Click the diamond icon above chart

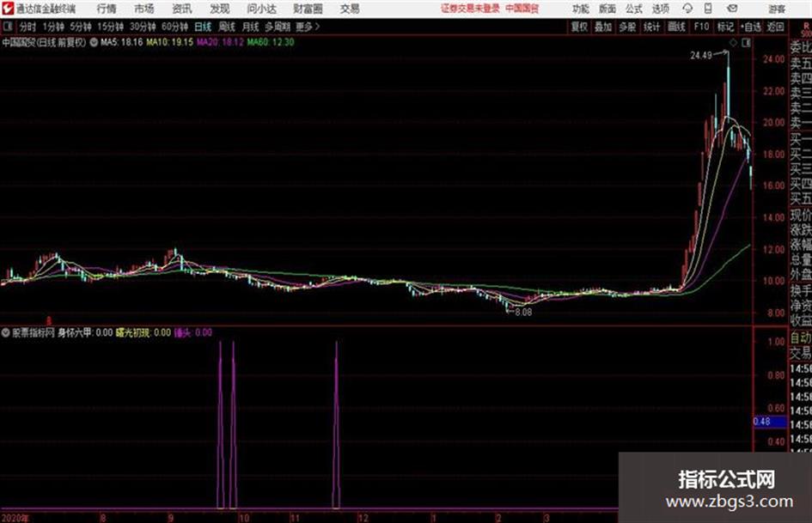734,43
